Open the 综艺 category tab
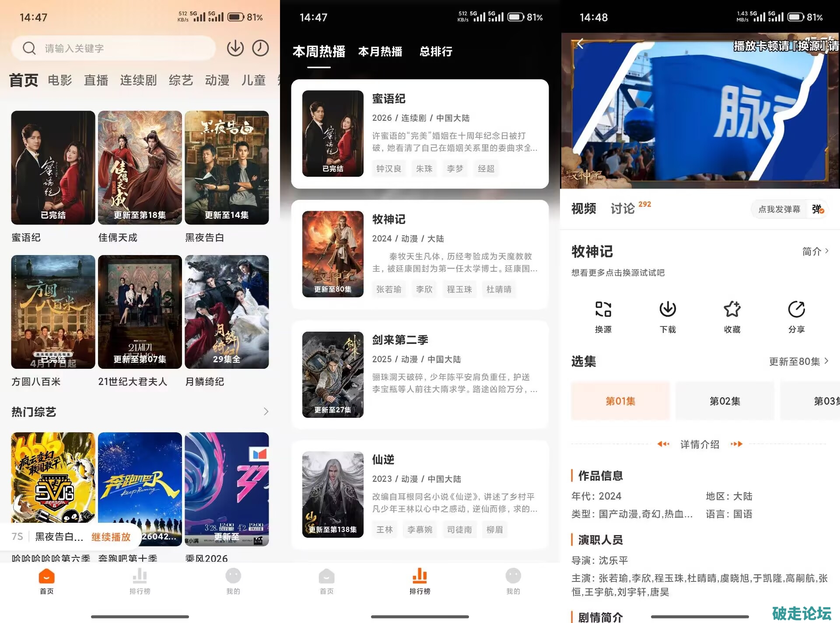Viewport: 840px width, 623px height. [x=181, y=80]
